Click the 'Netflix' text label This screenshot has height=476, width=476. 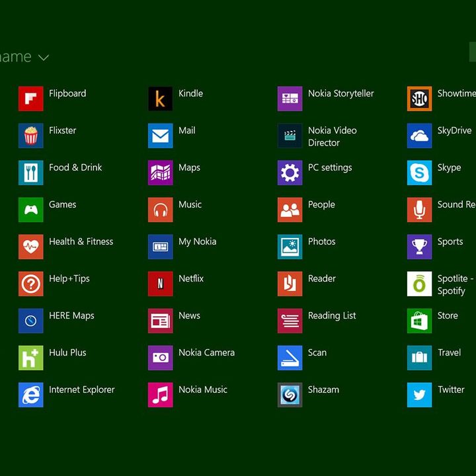coord(191,279)
